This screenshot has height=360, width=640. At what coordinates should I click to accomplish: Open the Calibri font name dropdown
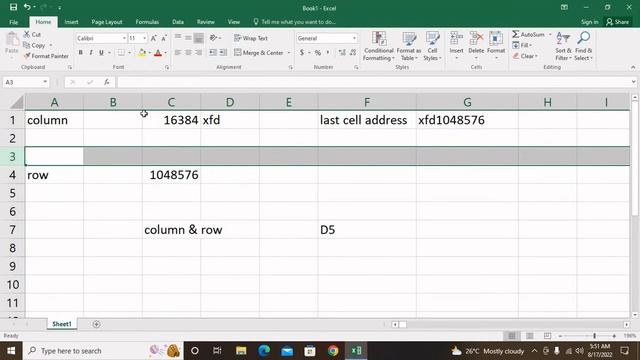point(124,38)
